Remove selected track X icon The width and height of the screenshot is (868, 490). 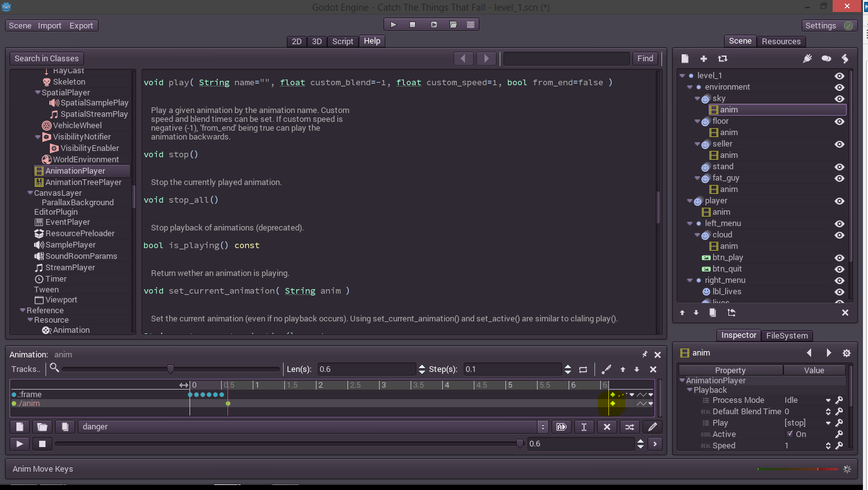coord(653,369)
